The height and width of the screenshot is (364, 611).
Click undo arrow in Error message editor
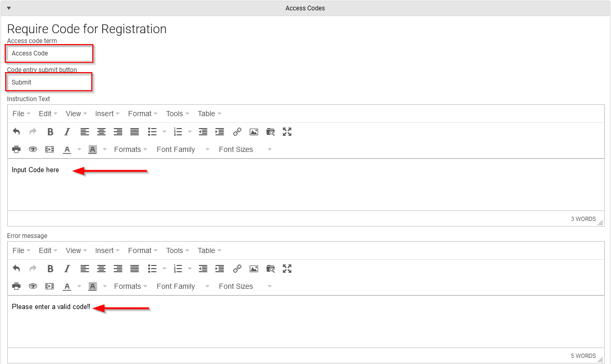click(x=17, y=269)
